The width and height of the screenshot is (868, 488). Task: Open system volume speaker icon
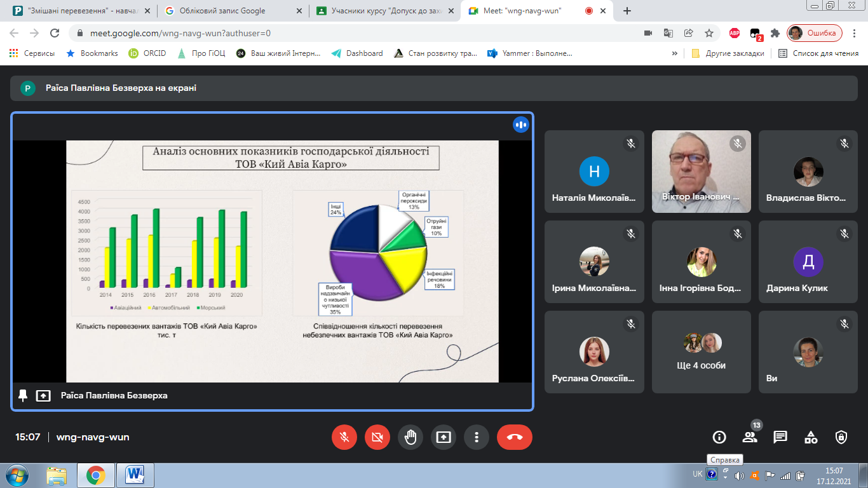coord(739,475)
